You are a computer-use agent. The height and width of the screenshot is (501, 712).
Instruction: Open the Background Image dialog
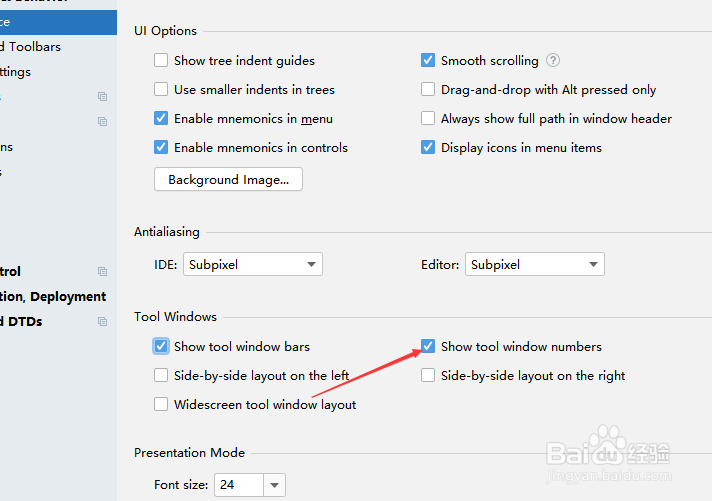(228, 179)
